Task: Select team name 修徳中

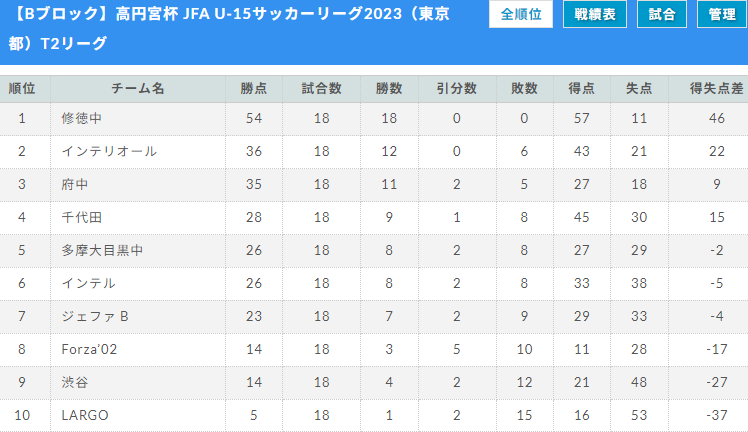Action: (82, 118)
